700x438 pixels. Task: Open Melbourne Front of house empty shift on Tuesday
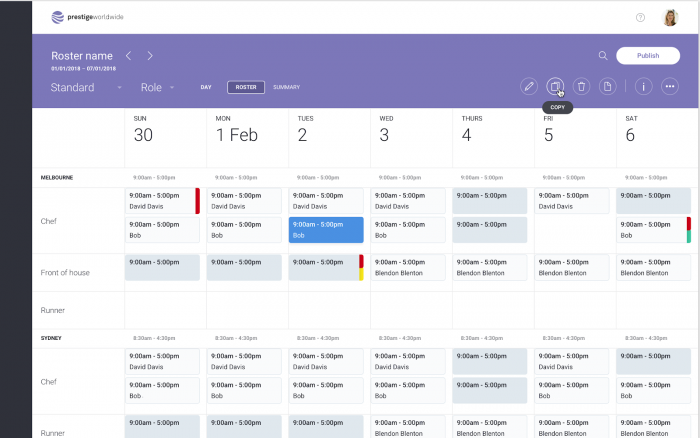point(326,267)
